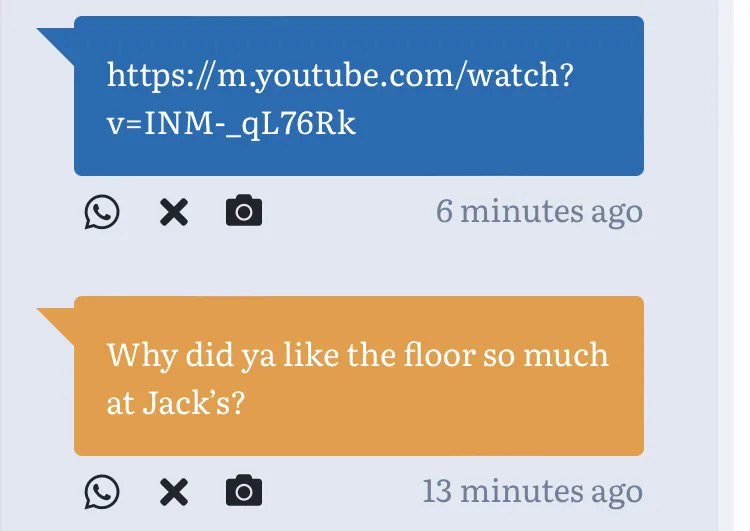Click the "6 minutes ago" timestamp
Image resolution: width=750 pixels, height=531 pixels.
539,212
